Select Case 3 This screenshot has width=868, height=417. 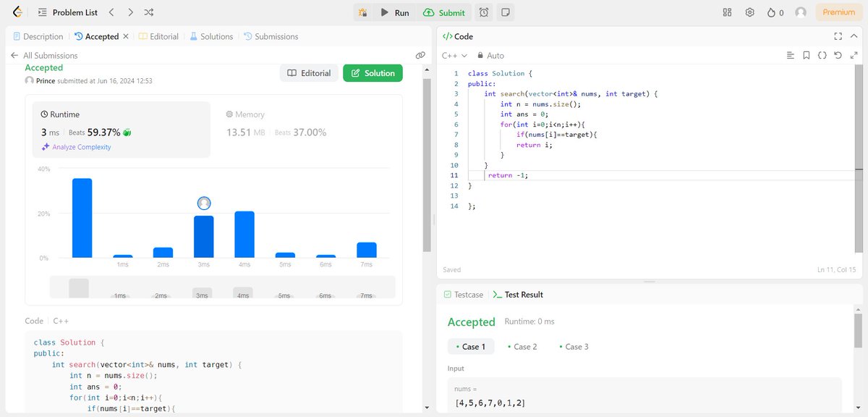pyautogui.click(x=574, y=347)
